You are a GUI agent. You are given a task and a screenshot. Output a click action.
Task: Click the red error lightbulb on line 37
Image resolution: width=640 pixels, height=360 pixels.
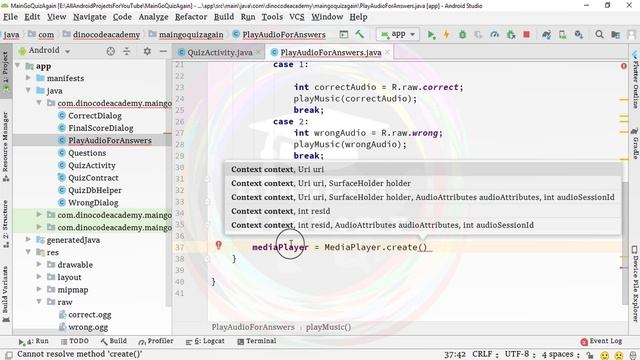pos(219,245)
